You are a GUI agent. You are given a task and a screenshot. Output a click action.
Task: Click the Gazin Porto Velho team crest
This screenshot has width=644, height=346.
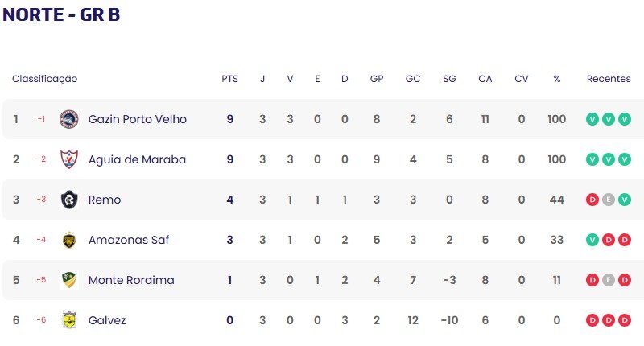tap(69, 119)
